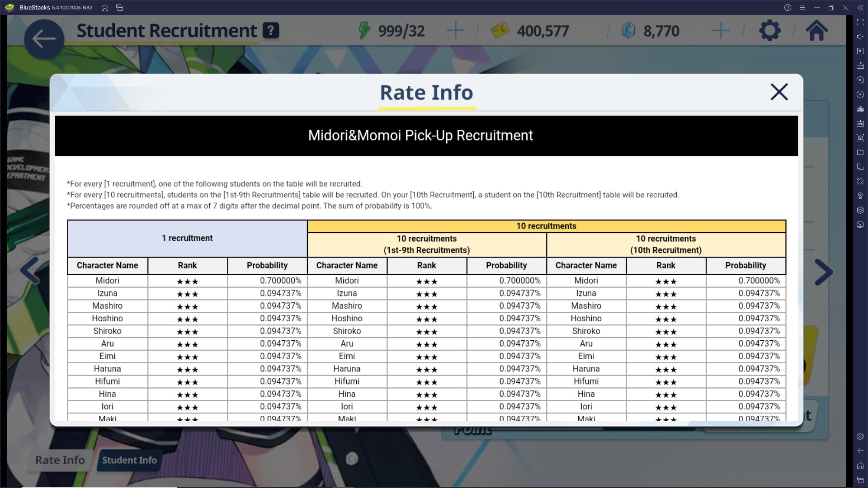Take screenshot from BlueStacks sidebar
The height and width of the screenshot is (488, 868).
pyautogui.click(x=860, y=138)
